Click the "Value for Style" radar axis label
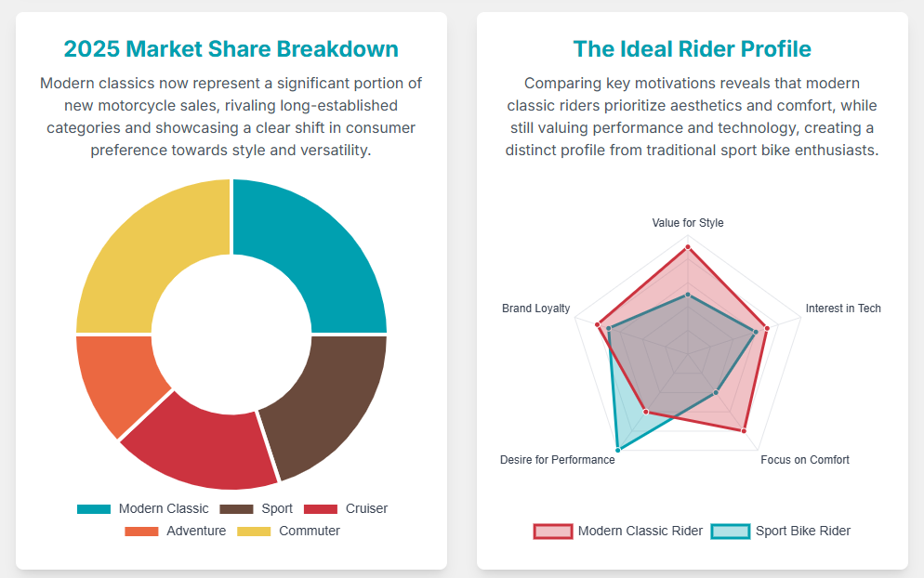924x578 pixels. (688, 223)
